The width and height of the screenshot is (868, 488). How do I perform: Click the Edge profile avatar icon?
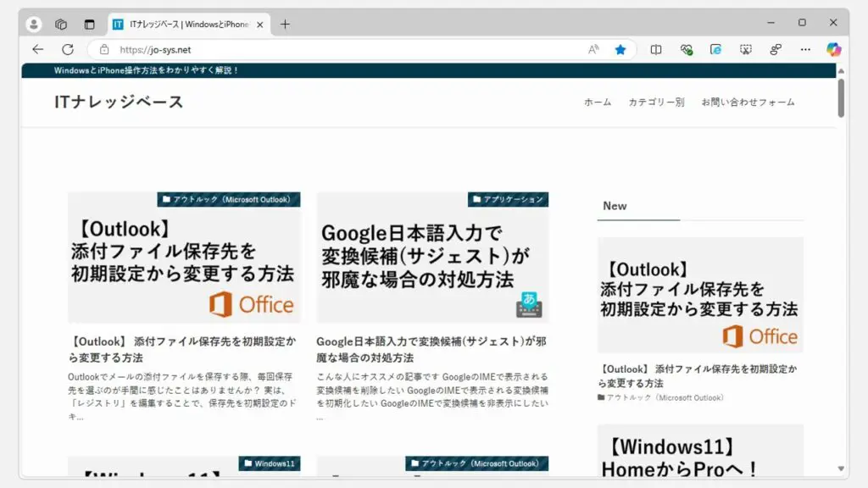(34, 24)
